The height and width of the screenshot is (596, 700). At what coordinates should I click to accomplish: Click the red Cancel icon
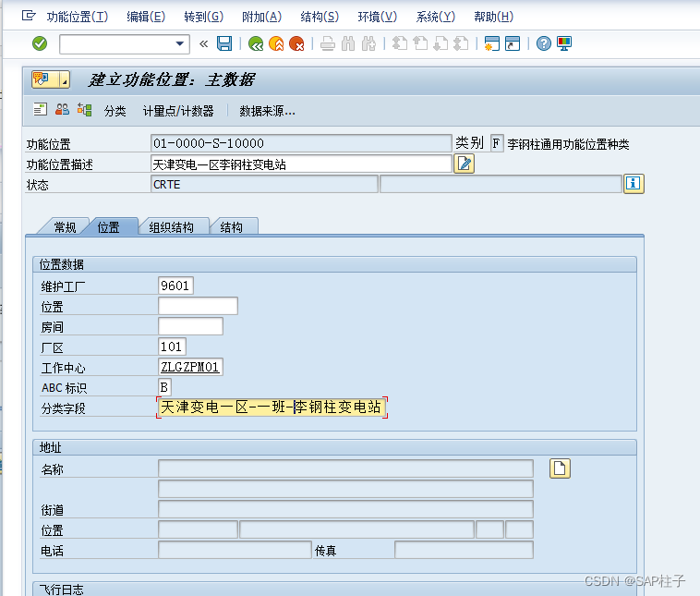click(x=296, y=43)
